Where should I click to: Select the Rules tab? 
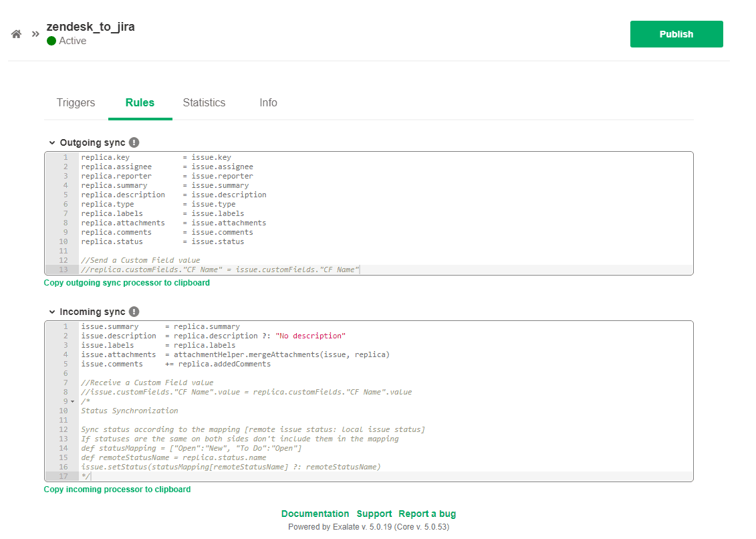140,103
